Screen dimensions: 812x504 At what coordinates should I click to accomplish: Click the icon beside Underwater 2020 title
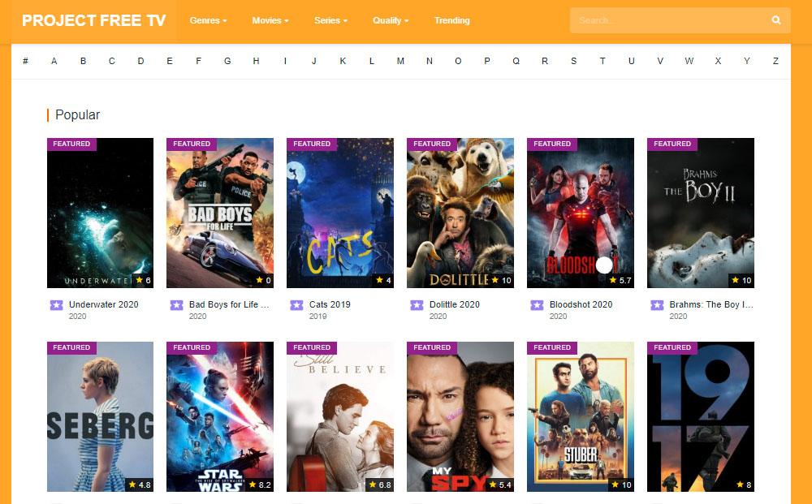click(x=56, y=305)
